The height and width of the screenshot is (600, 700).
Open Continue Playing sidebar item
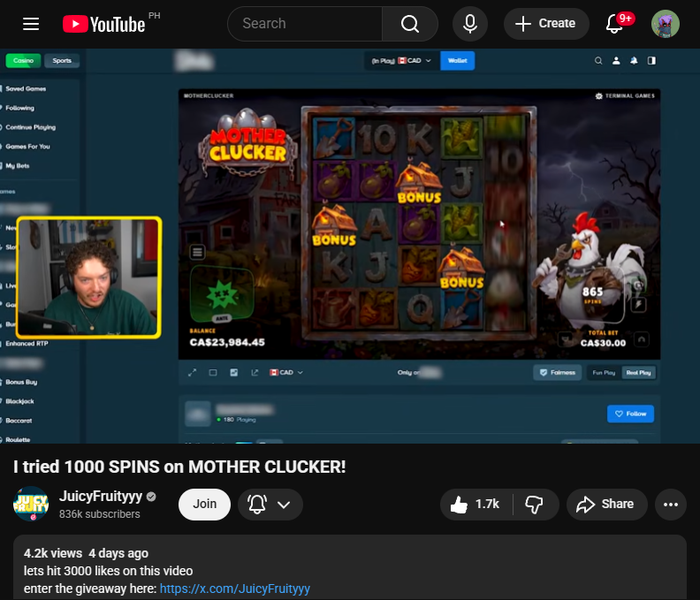click(30, 127)
